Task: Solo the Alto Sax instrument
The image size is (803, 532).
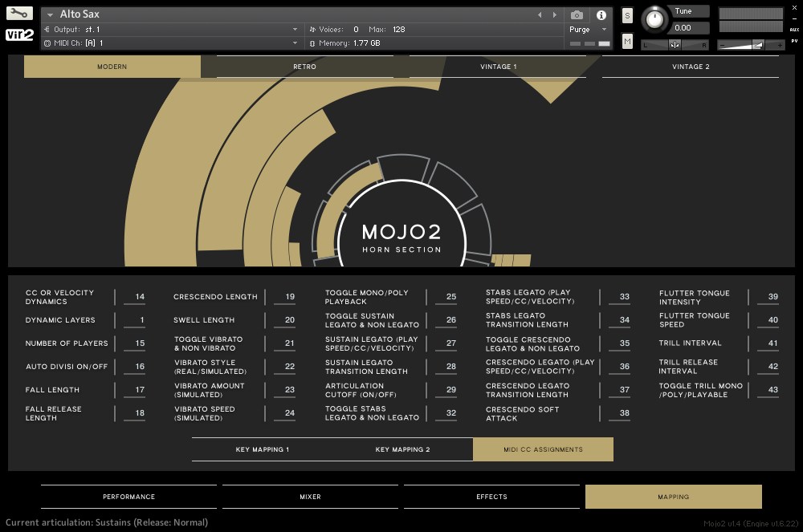Action: pyautogui.click(x=626, y=14)
